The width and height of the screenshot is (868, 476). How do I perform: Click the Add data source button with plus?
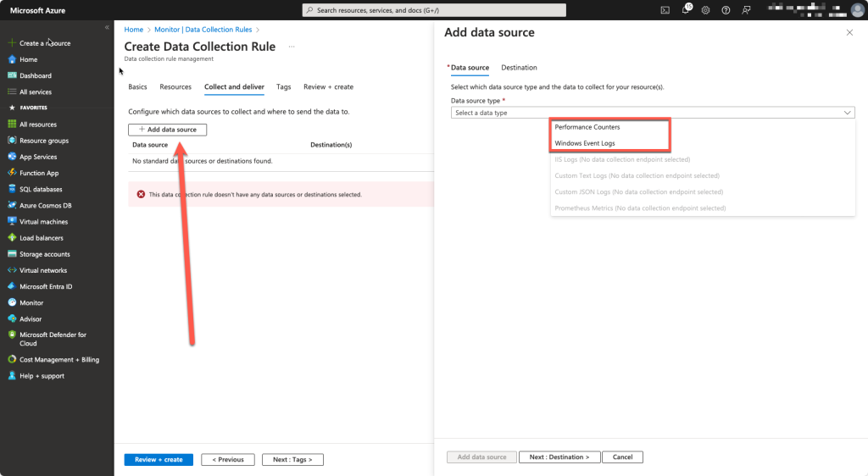pos(167,130)
